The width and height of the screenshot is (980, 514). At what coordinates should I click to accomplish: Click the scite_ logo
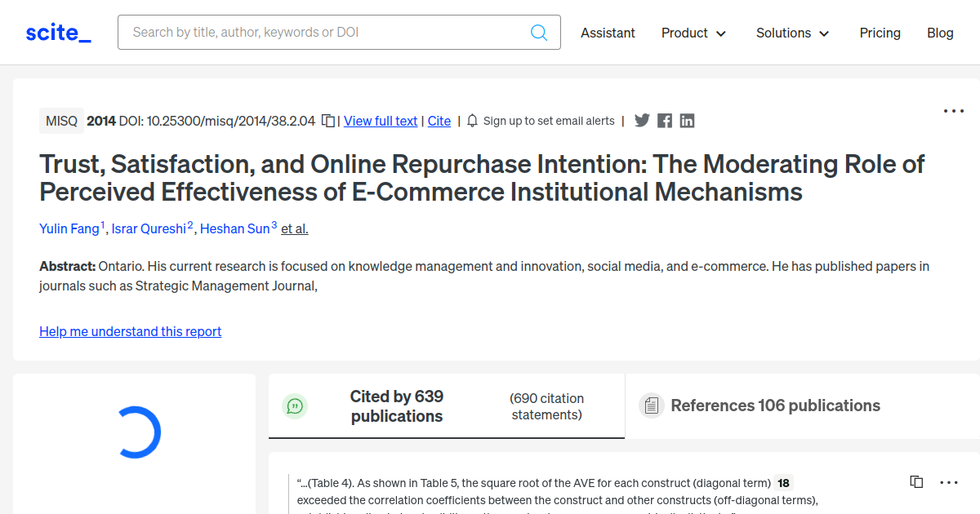pyautogui.click(x=57, y=32)
